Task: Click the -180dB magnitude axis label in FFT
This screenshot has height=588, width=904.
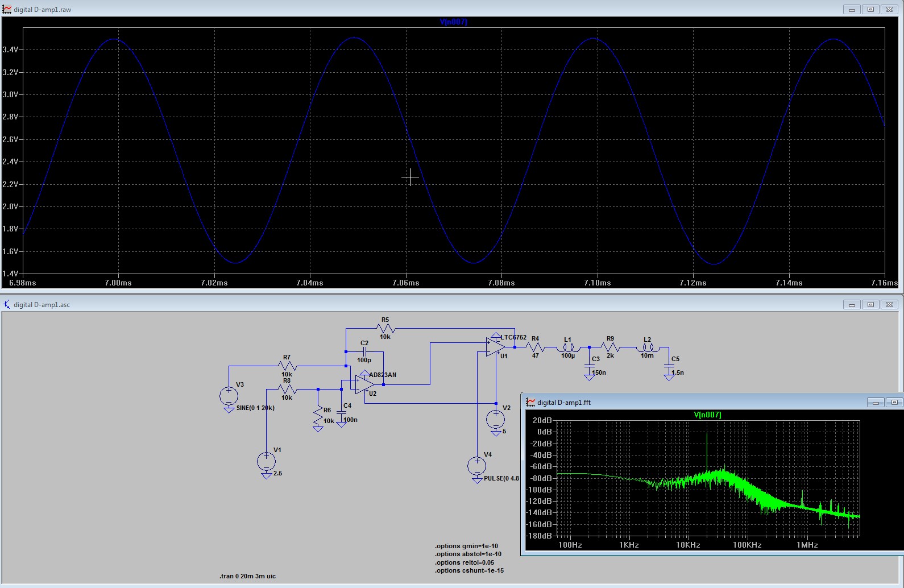Action: point(540,536)
